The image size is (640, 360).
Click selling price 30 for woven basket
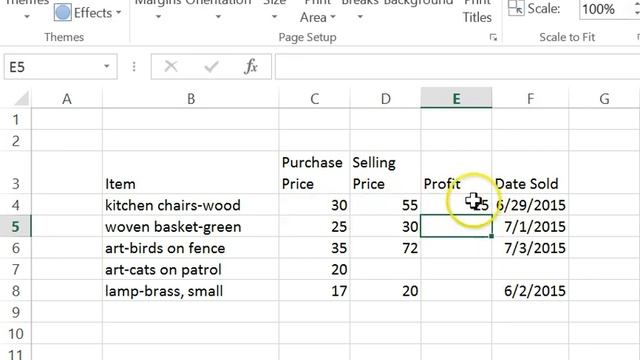(x=385, y=227)
